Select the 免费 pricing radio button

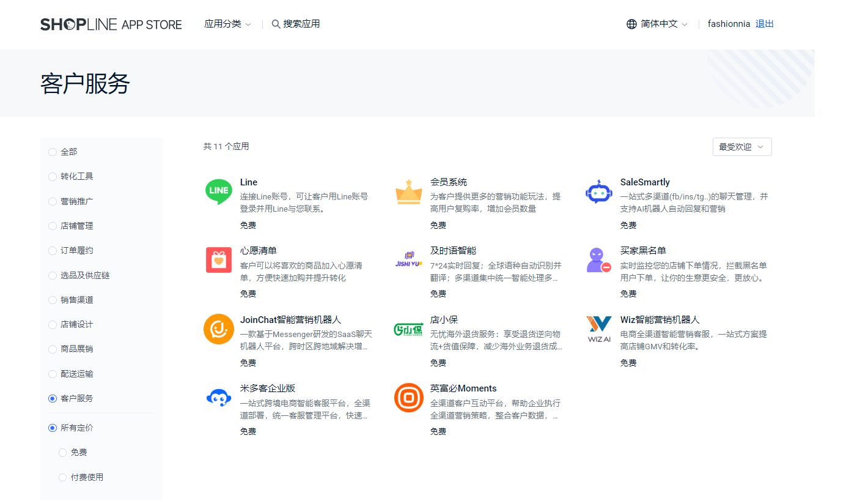coord(63,453)
